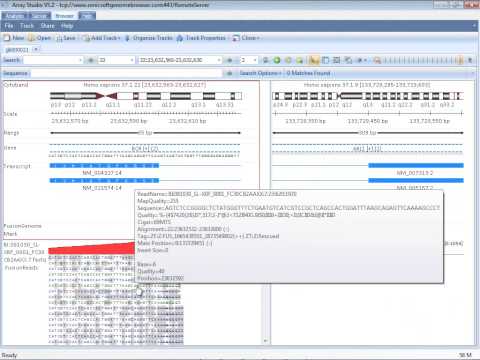Adjust the zoom level slider track
Screen dimensions: 480x360
(x=423, y=60)
